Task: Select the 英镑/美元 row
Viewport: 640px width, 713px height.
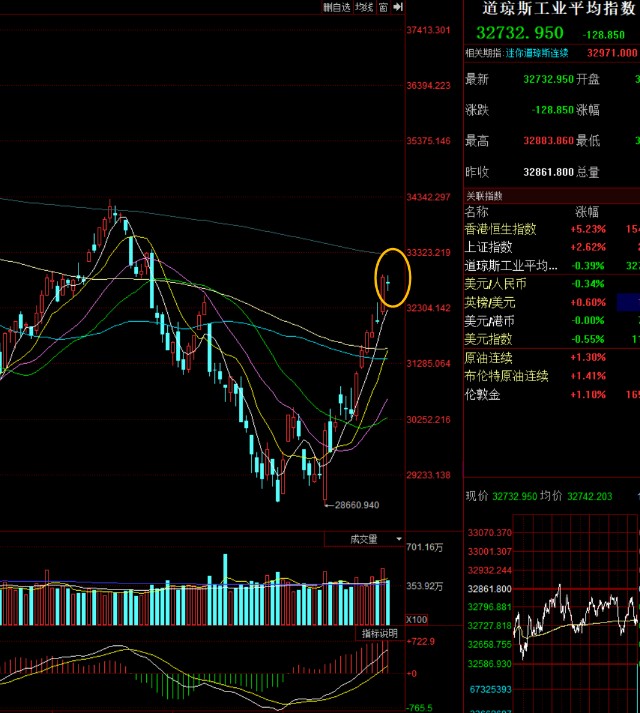Action: [x=552, y=302]
